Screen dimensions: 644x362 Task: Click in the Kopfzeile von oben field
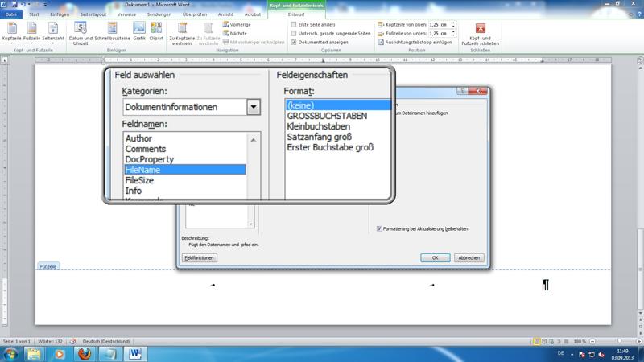[440, 25]
